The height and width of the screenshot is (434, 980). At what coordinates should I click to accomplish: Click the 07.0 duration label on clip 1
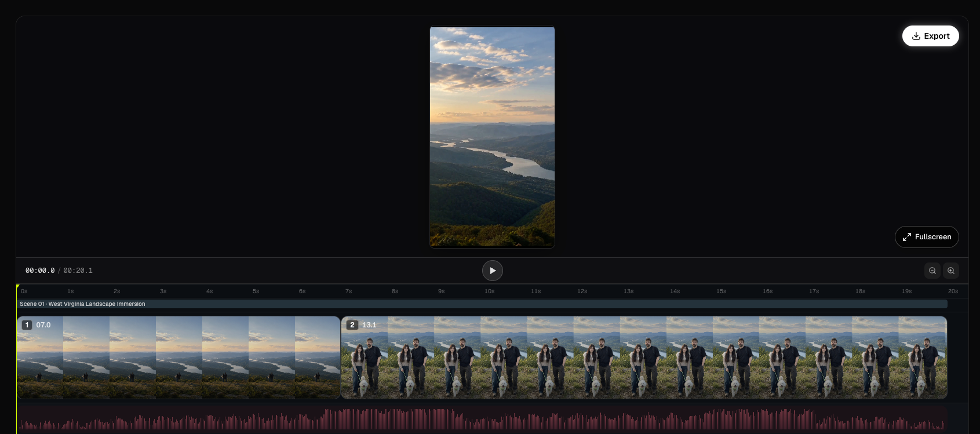tap(43, 325)
